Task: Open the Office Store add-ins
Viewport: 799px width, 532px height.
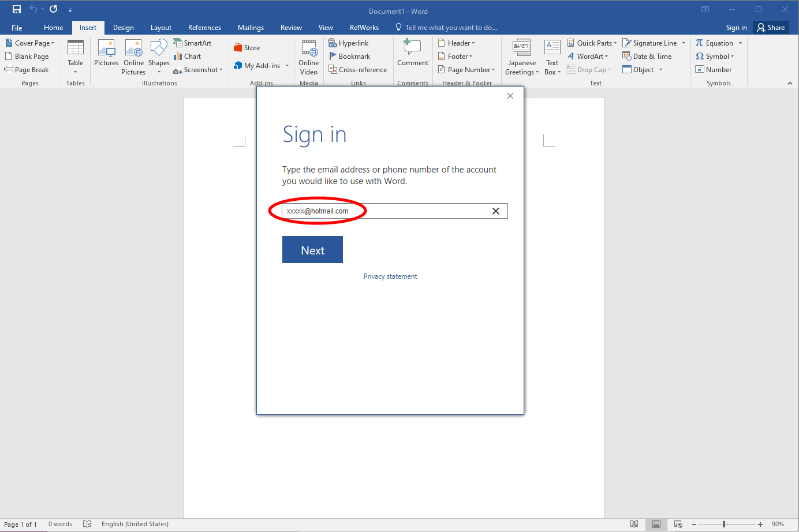Action: point(247,48)
